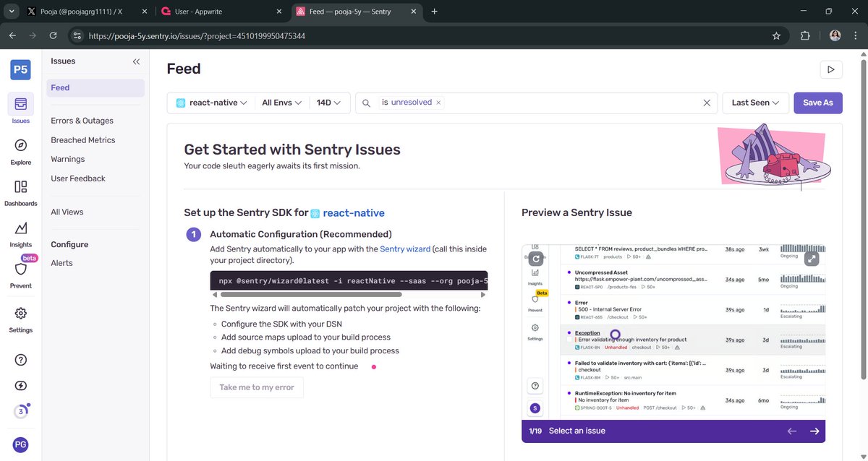868x461 pixels.
Task: Open the tab search dropdown arrow
Action: pos(12,12)
